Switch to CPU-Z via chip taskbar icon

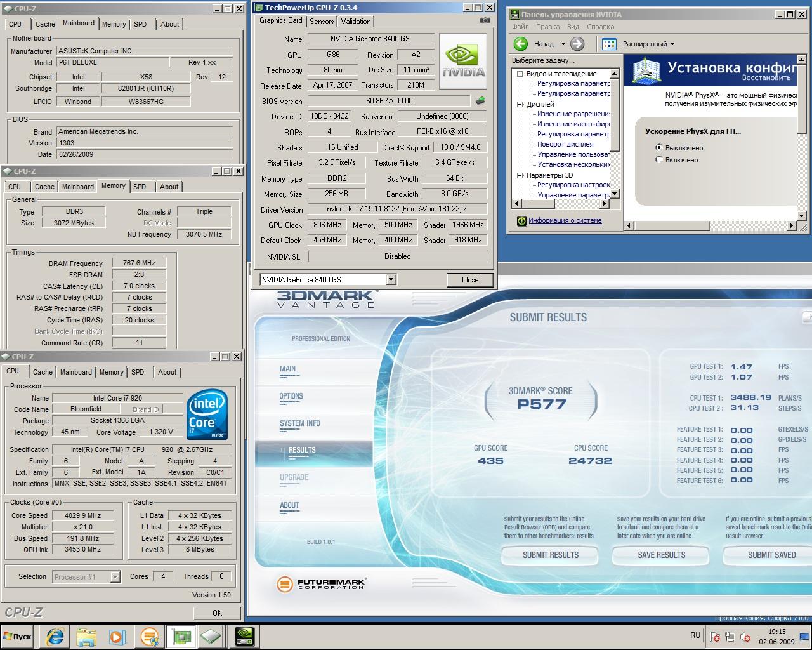(x=211, y=637)
